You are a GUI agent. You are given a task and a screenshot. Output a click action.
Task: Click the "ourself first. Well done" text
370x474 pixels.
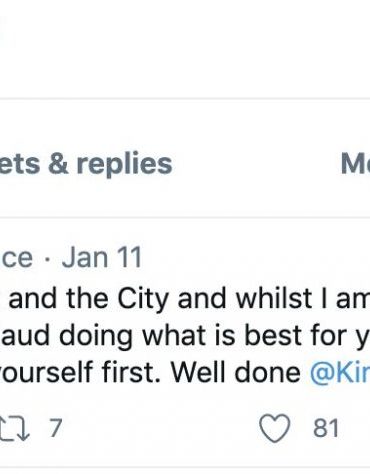[x=151, y=372]
